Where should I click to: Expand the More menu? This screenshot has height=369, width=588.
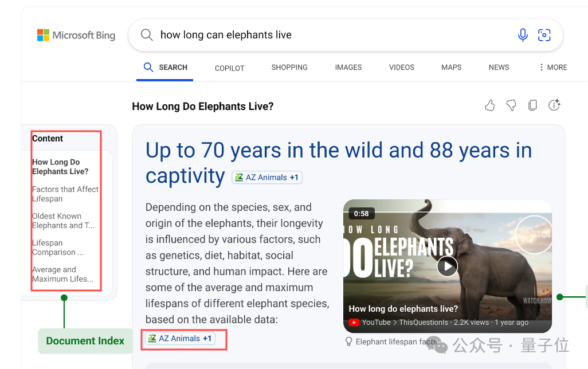(552, 68)
